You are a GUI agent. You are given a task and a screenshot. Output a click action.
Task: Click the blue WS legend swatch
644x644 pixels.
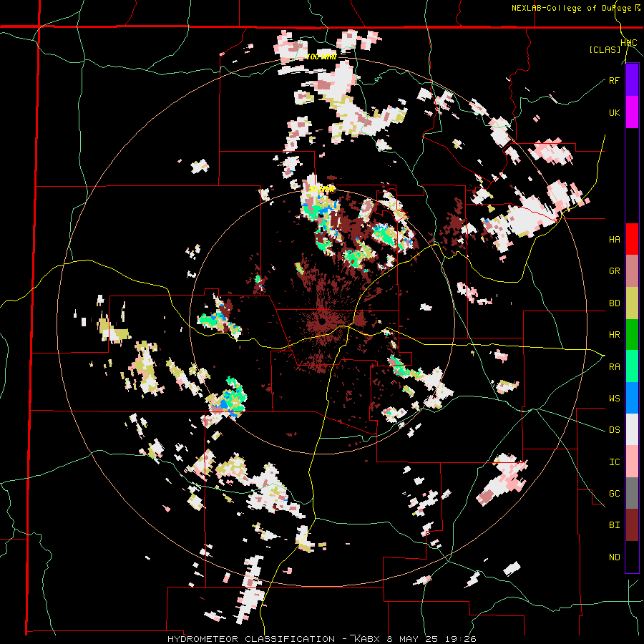(632, 398)
